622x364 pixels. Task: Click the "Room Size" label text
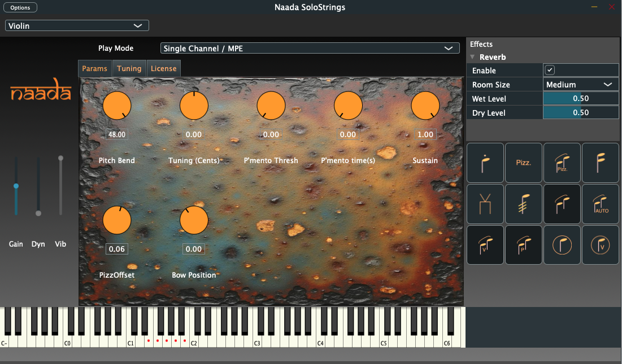click(491, 84)
